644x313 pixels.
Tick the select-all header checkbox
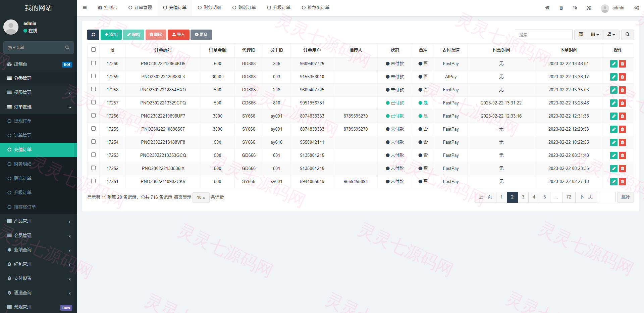[94, 50]
